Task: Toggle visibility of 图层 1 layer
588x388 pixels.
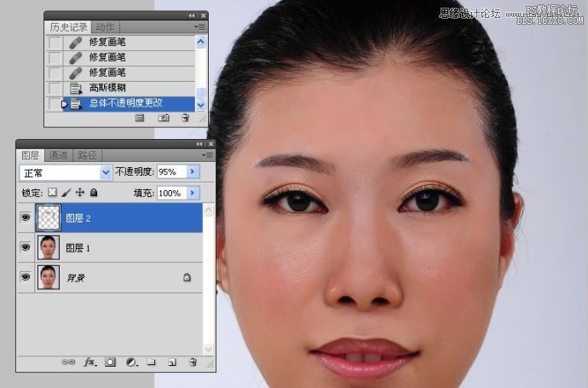Action: pyautogui.click(x=25, y=248)
